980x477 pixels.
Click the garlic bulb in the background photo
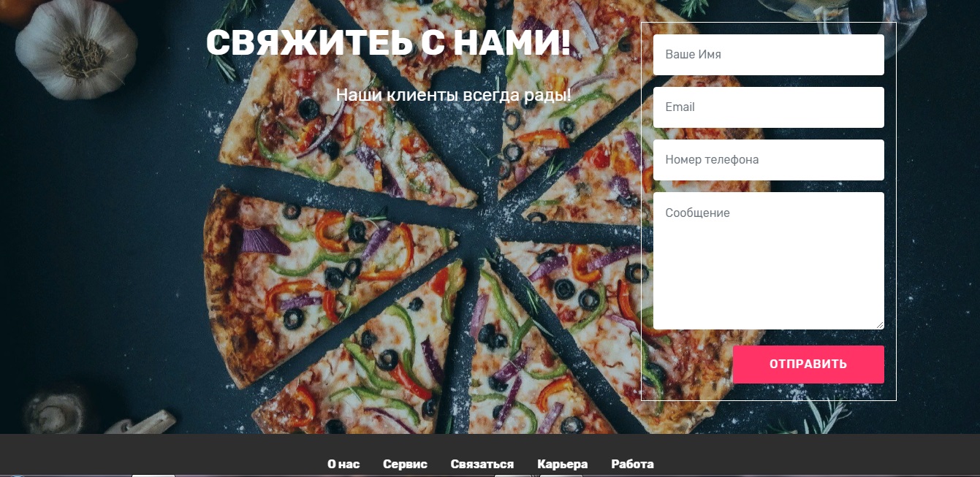(76, 53)
